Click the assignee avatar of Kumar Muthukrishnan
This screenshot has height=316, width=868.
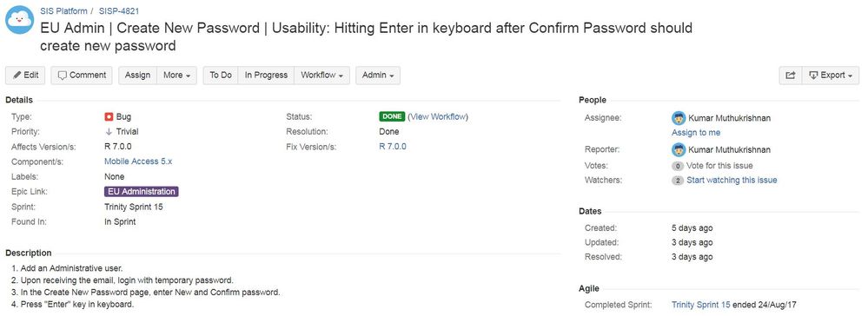click(679, 118)
